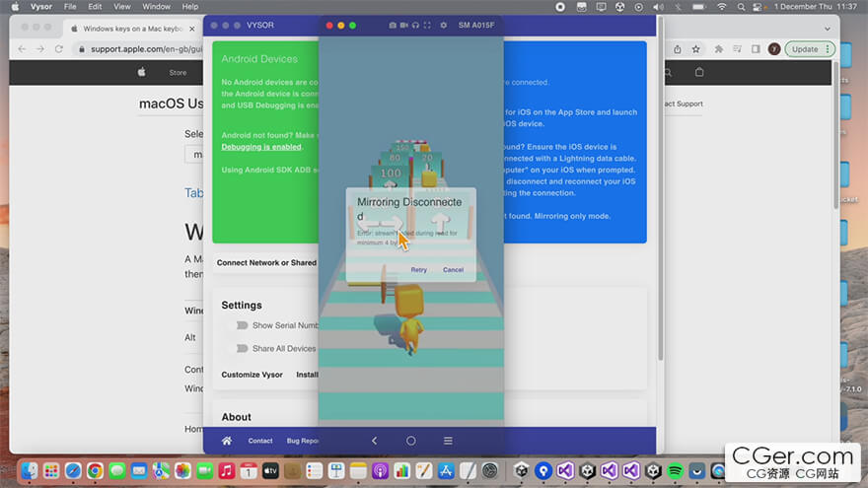Tap the Android home circle button

tap(410, 441)
